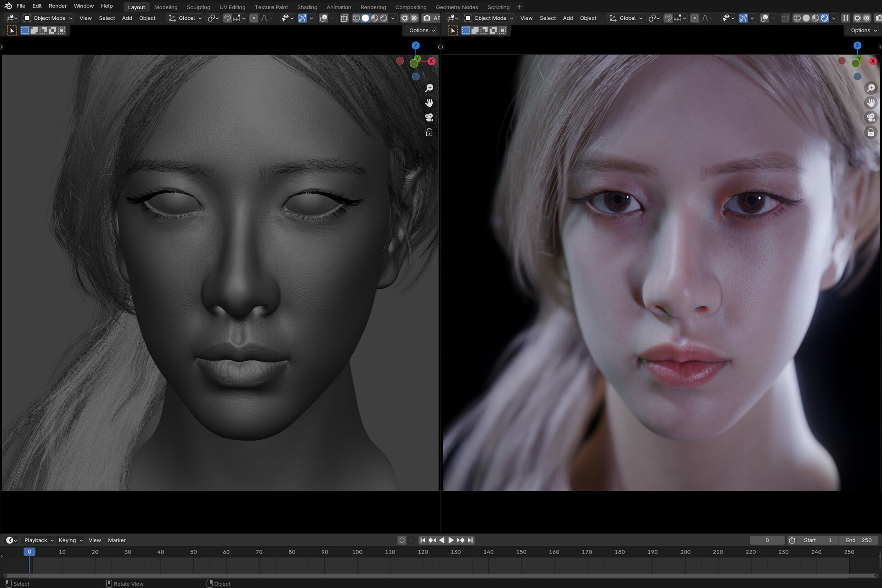The image size is (882, 588).
Task: Click the + button to add a workspace
Action: click(519, 7)
